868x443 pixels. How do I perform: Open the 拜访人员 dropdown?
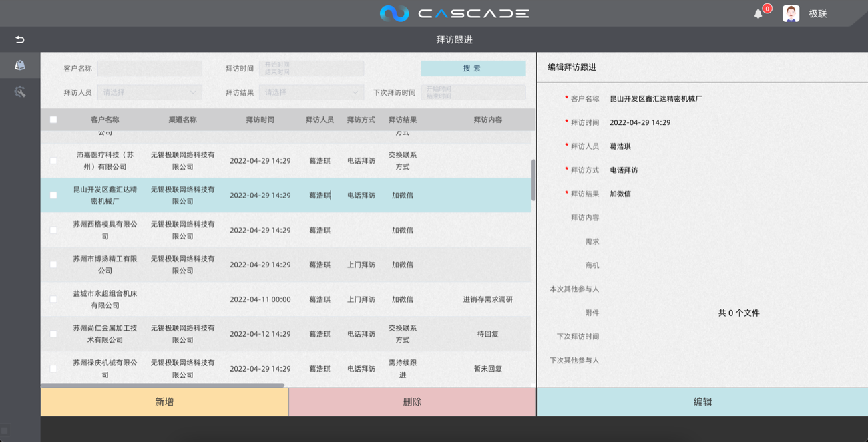coord(150,92)
